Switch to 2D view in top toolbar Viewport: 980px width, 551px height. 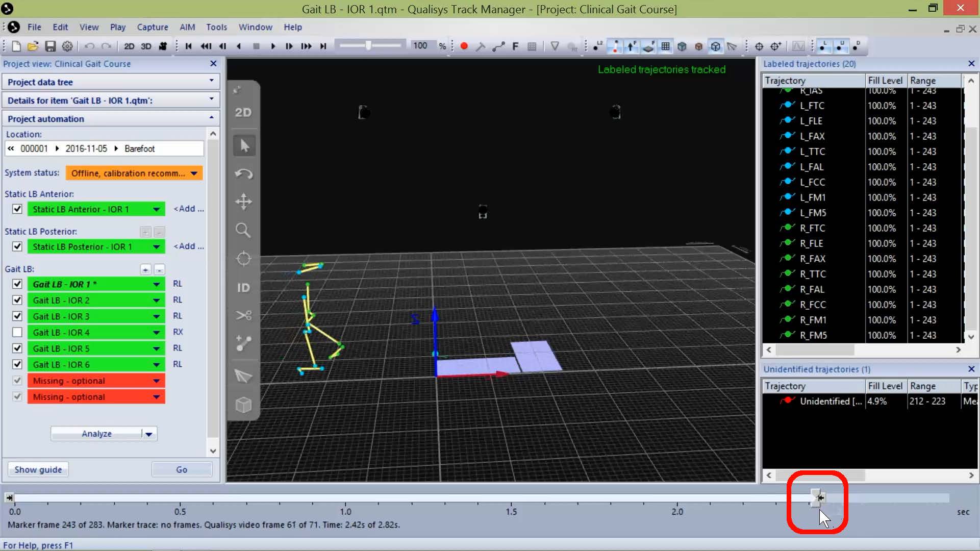[x=129, y=46]
